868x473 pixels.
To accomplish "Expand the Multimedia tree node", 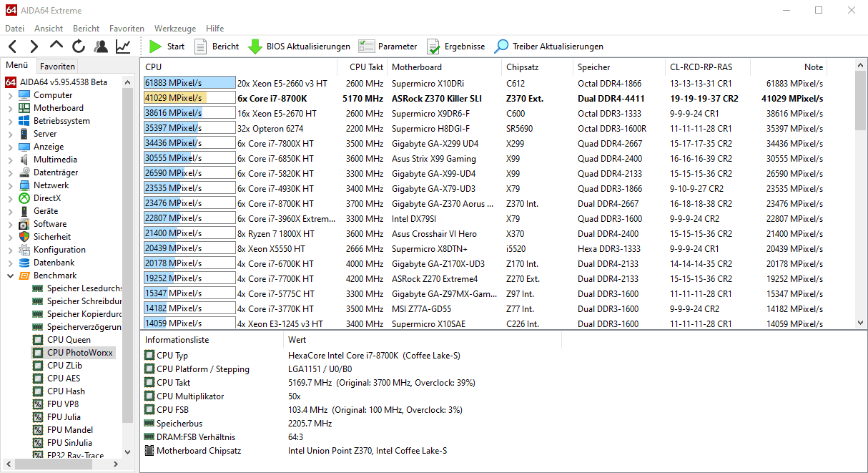I will click(10, 160).
